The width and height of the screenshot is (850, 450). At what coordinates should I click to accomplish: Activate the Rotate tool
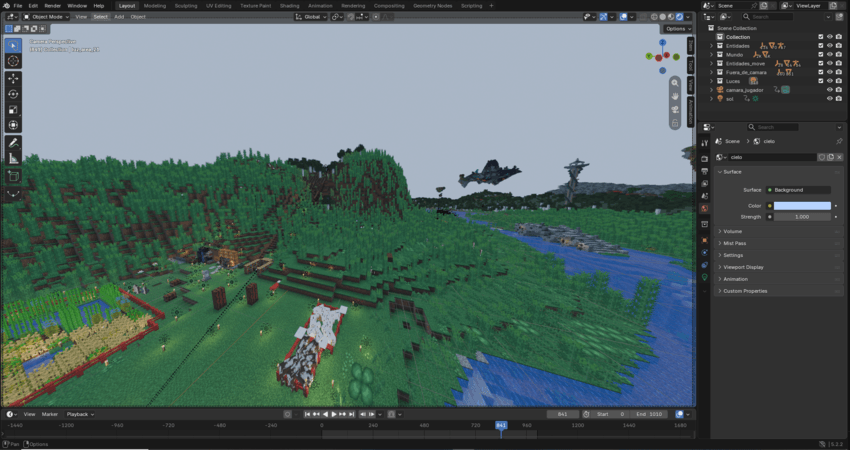pos(13,94)
